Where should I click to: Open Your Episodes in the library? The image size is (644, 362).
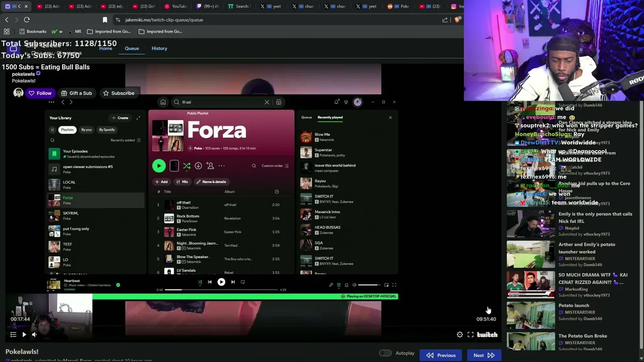pos(96,153)
